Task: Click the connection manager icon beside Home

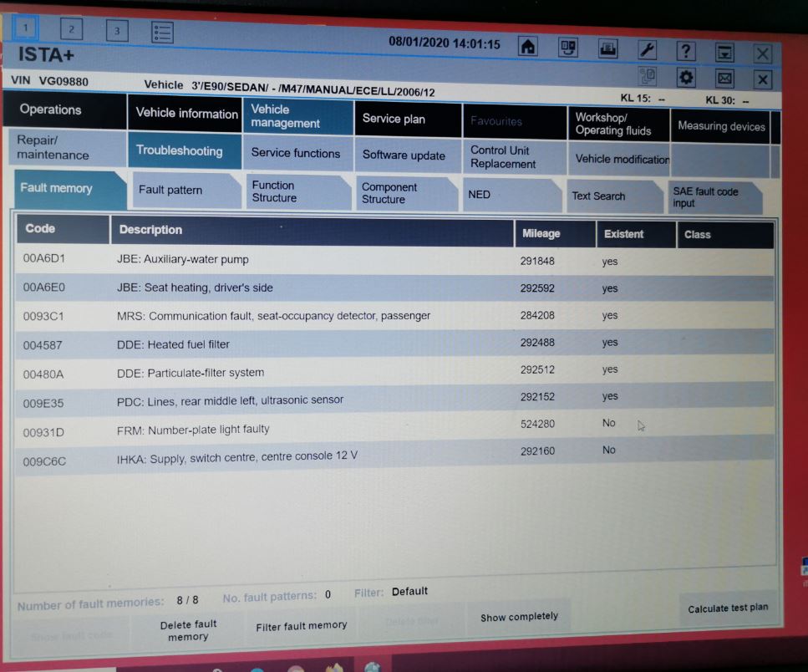Action: pyautogui.click(x=568, y=48)
